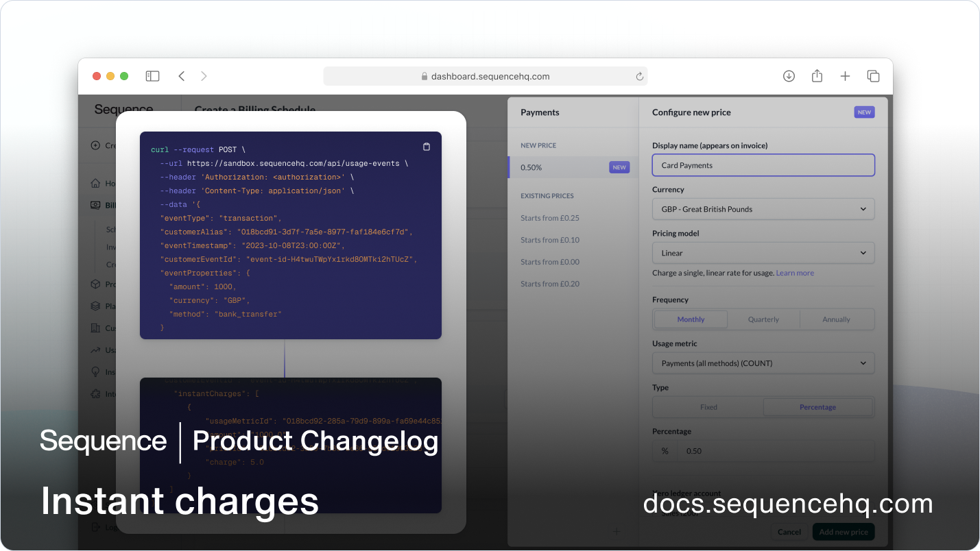
Task: Select the Billing icon in the sidebar
Action: (x=95, y=205)
